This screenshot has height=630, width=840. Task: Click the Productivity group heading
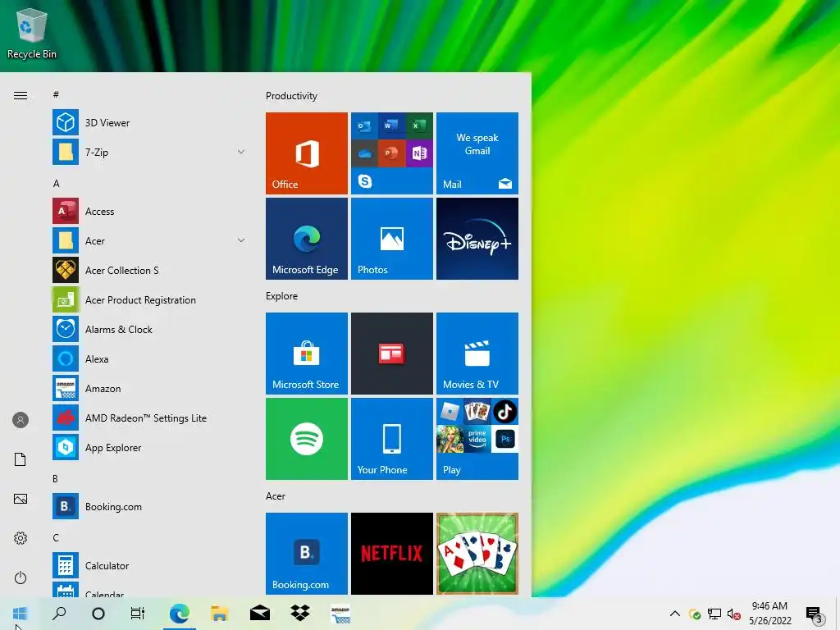tap(291, 96)
